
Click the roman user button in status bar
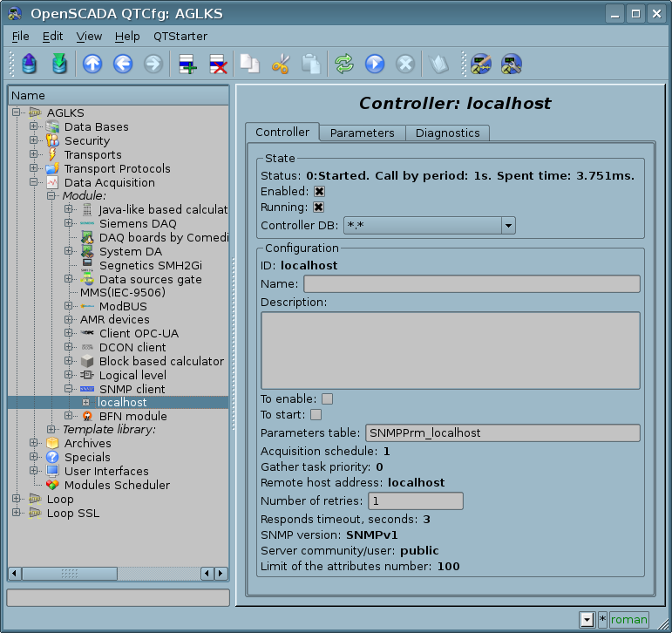click(x=628, y=619)
